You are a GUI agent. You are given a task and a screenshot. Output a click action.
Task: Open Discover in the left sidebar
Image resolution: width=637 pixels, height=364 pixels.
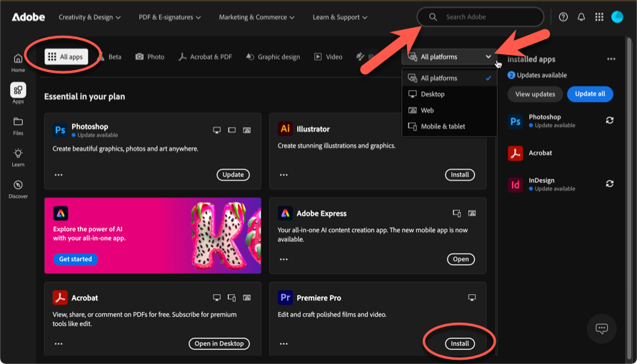coord(18,189)
